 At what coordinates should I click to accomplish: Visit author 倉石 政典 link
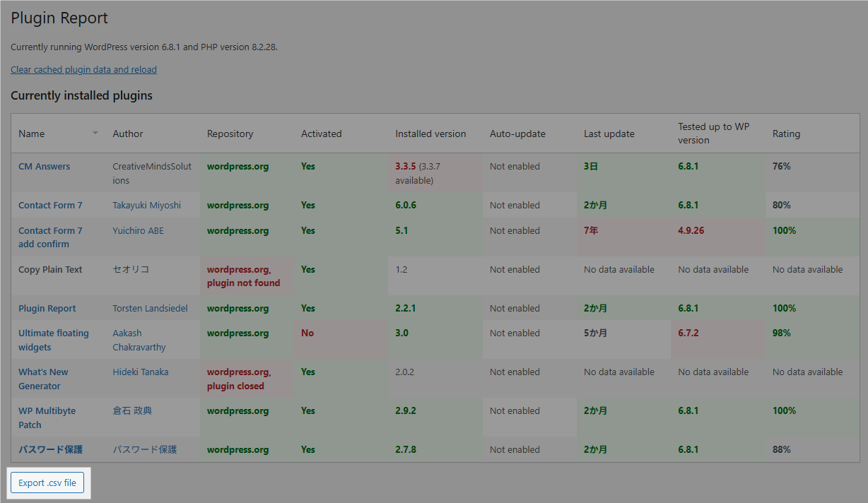132,411
